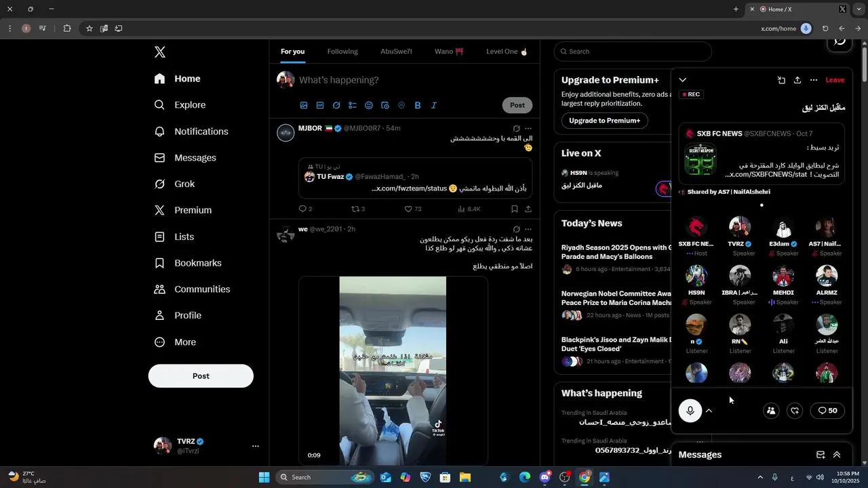Pop out the Space with the dock icon
The width and height of the screenshot is (868, 488).
coord(781,80)
